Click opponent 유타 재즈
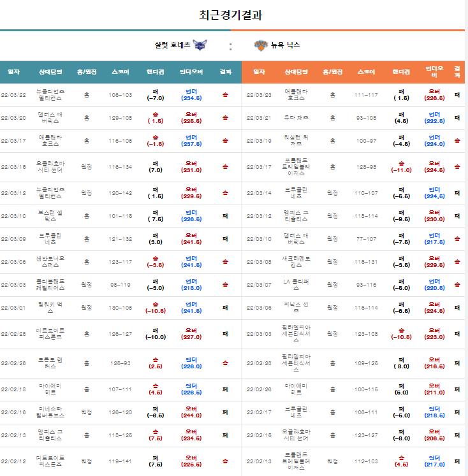The height and width of the screenshot is (476, 468). tap(296, 118)
